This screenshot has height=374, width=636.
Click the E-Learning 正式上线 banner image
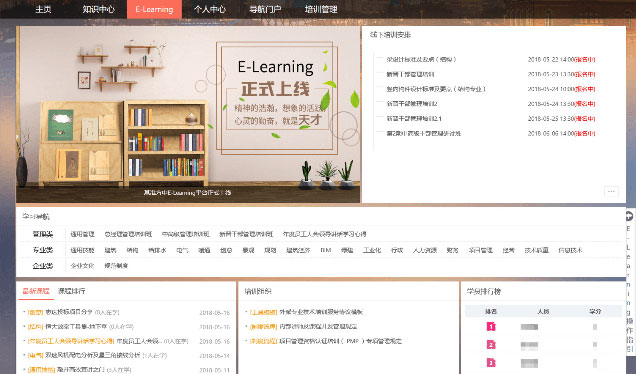[x=188, y=114]
